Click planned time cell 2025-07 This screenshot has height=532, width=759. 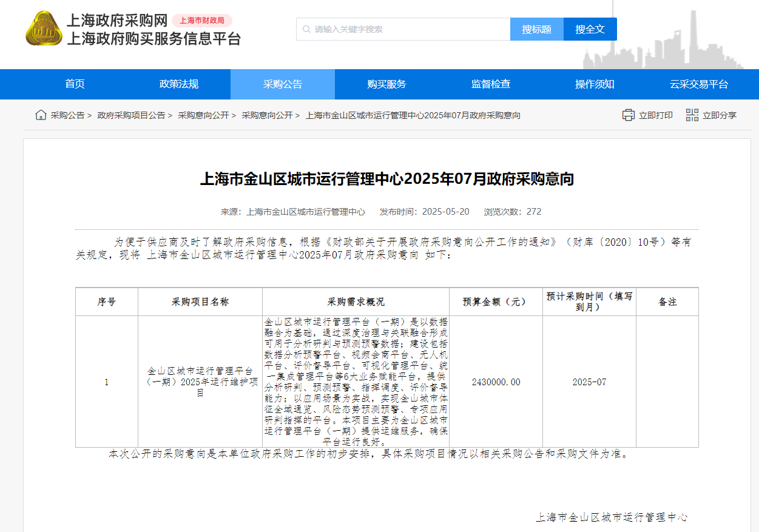click(x=590, y=382)
